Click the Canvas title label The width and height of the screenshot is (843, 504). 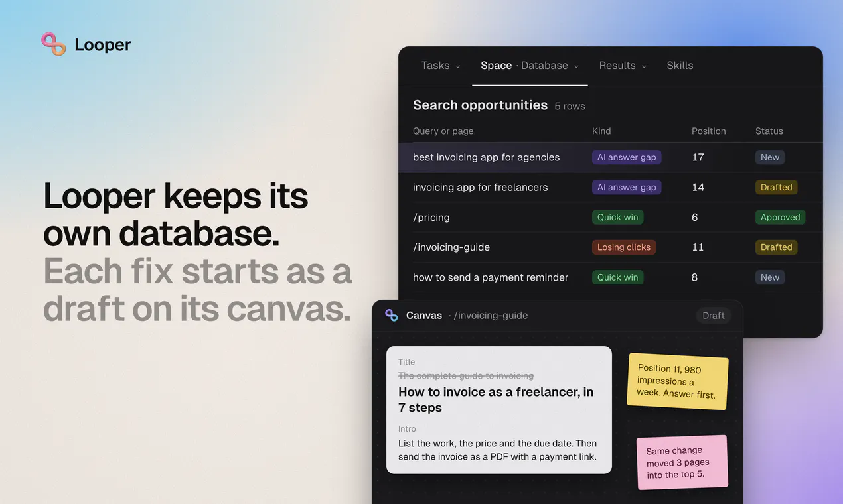423,316
